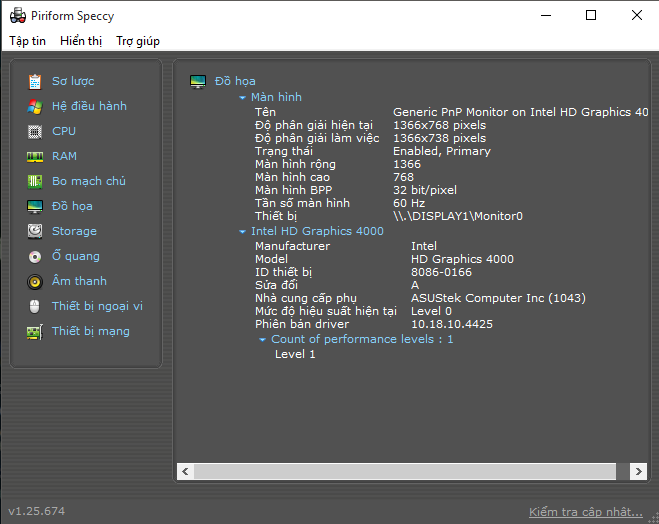Click the Ổ quang disc icon

35,256
